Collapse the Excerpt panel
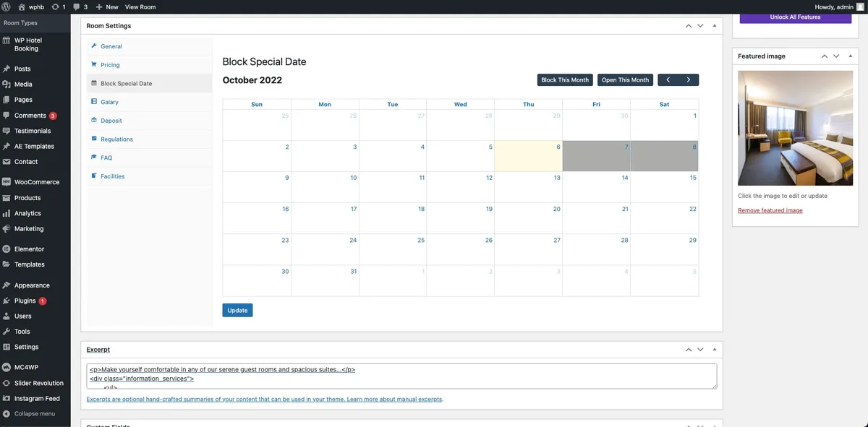 point(714,349)
